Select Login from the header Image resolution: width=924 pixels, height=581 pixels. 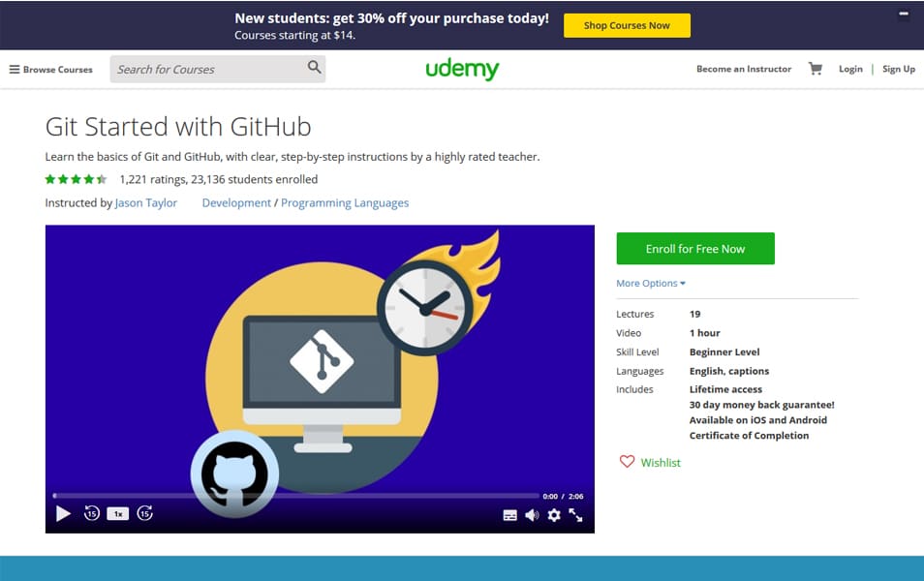point(849,69)
